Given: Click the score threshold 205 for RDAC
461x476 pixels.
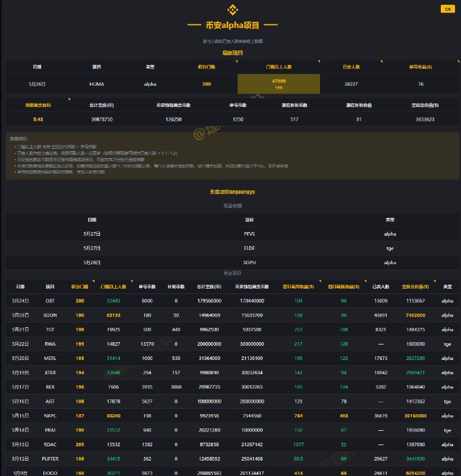Looking at the screenshot, I should tap(80, 444).
